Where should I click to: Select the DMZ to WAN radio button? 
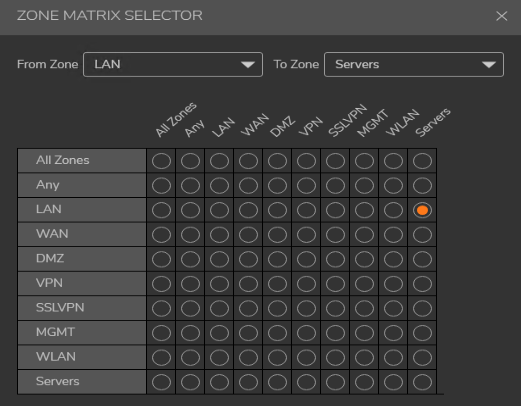pyautogui.click(x=248, y=259)
